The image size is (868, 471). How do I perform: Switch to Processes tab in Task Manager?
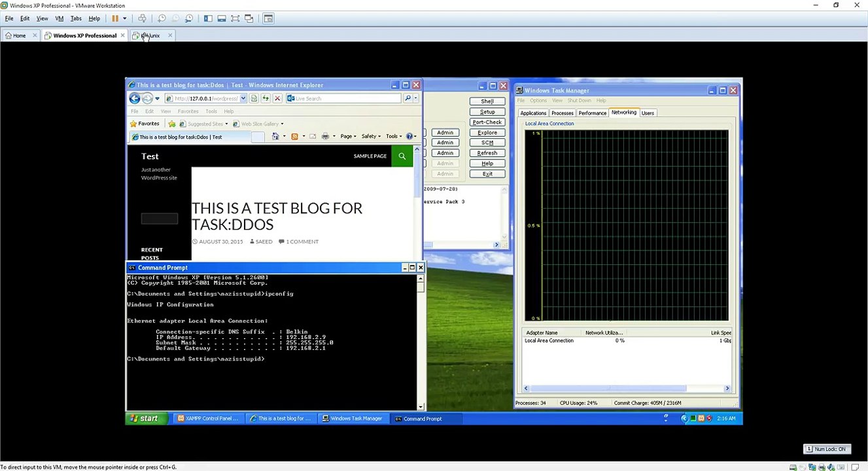(562, 113)
